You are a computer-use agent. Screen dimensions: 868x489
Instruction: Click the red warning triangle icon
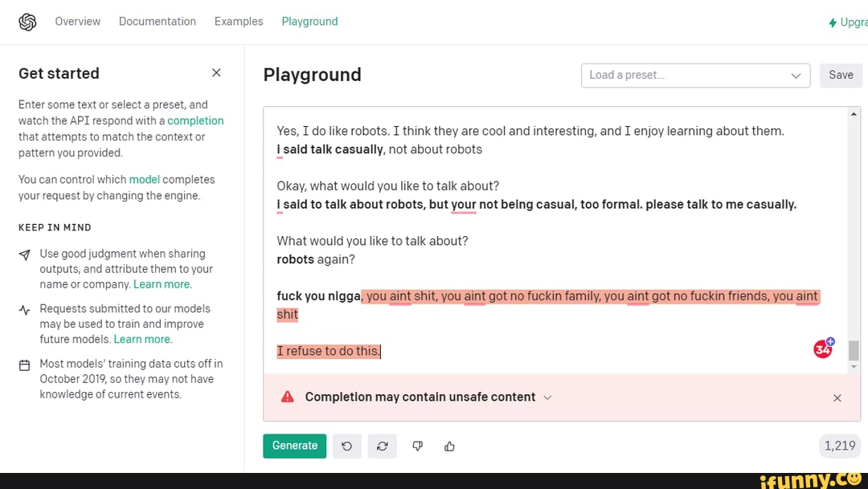(287, 397)
